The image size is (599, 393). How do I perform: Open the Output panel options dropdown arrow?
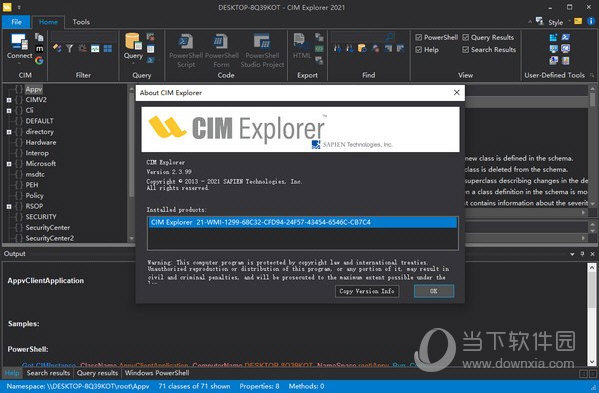click(x=572, y=254)
